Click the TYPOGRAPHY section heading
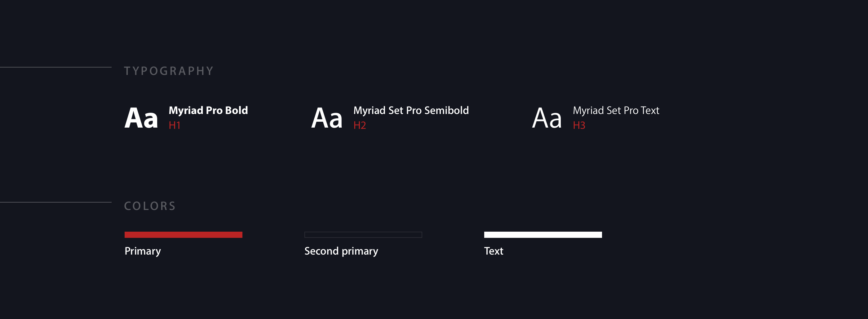This screenshot has height=319, width=868. click(169, 71)
